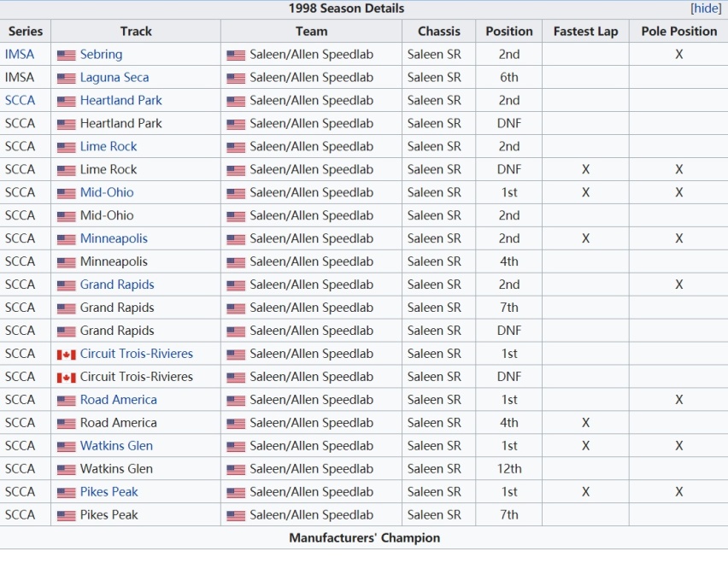Image resolution: width=728 pixels, height=575 pixels.
Task: Follow the Minneapolis track link
Action: click(114, 238)
